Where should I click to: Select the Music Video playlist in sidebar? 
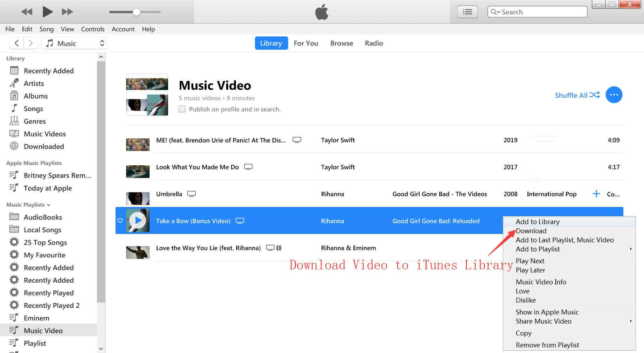48,330
